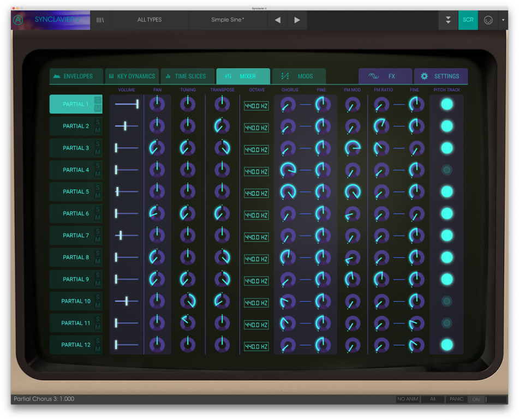
Task: Select the Key Dynamics bar-chart icon
Action: coord(112,76)
